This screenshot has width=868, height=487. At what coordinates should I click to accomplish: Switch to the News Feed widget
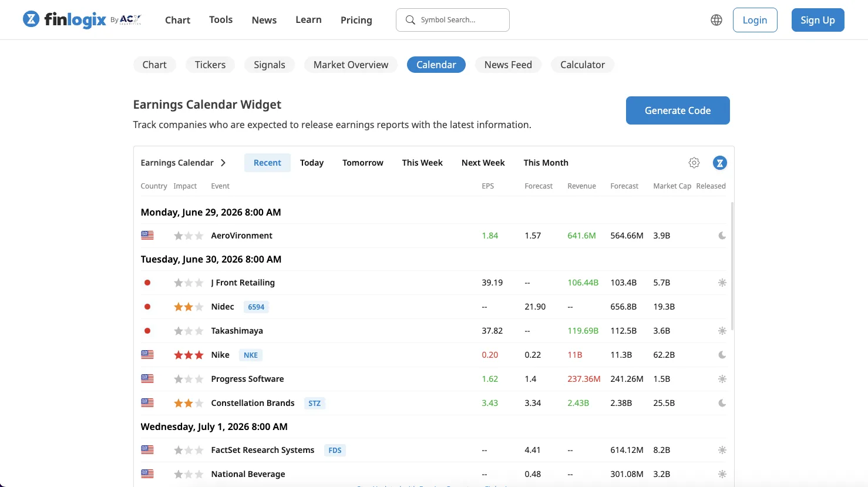click(x=508, y=65)
